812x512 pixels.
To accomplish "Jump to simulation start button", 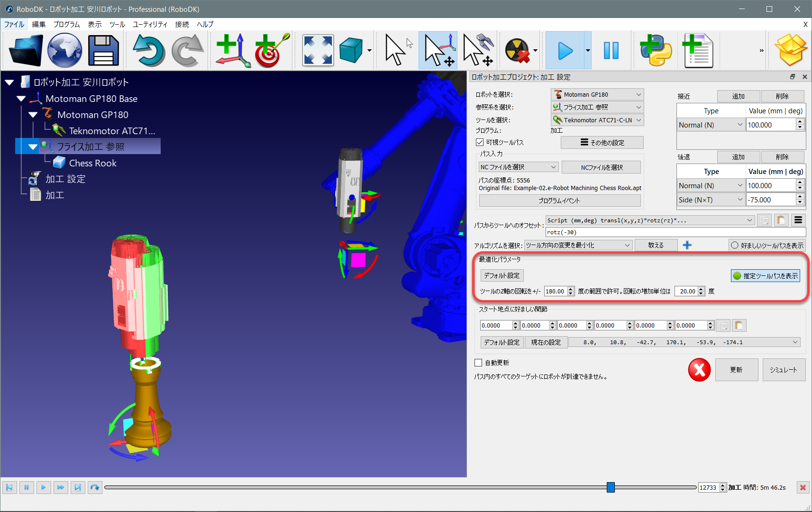I will click(x=9, y=487).
